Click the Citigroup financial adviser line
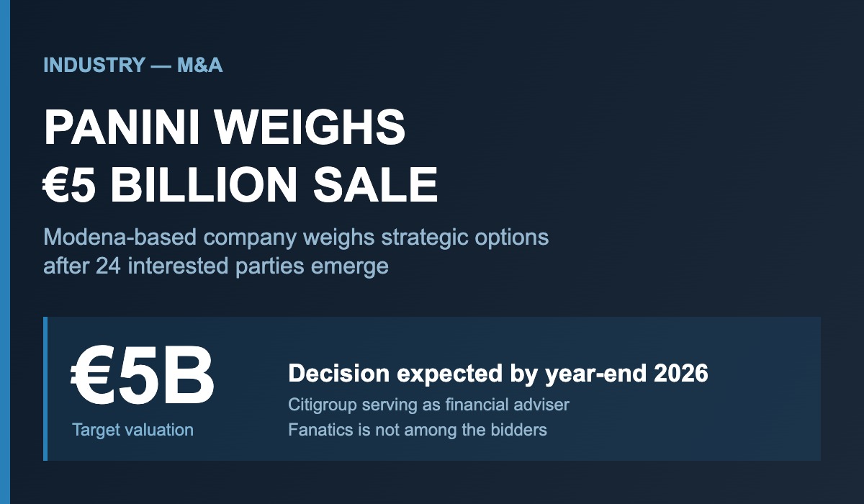The image size is (864, 504). pyautogui.click(x=428, y=405)
